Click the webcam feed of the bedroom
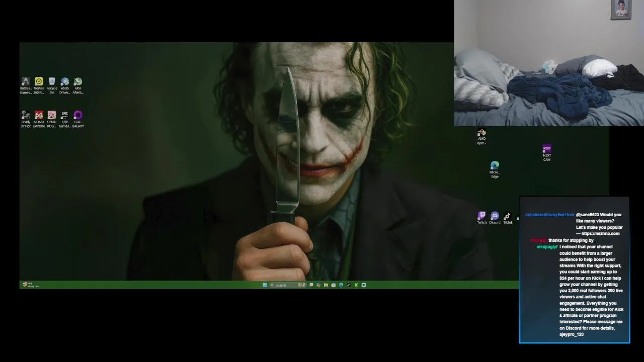The height and width of the screenshot is (362, 644). click(549, 63)
